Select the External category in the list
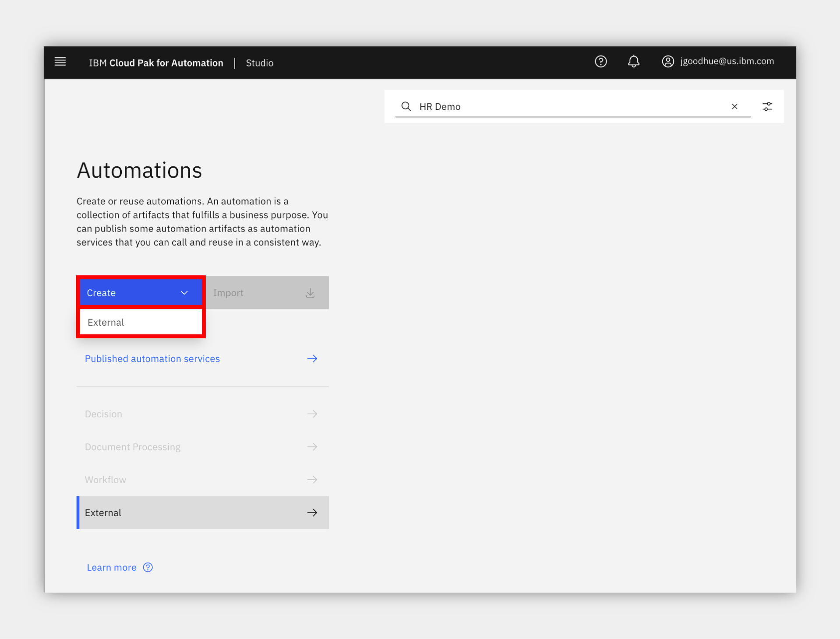 [202, 513]
